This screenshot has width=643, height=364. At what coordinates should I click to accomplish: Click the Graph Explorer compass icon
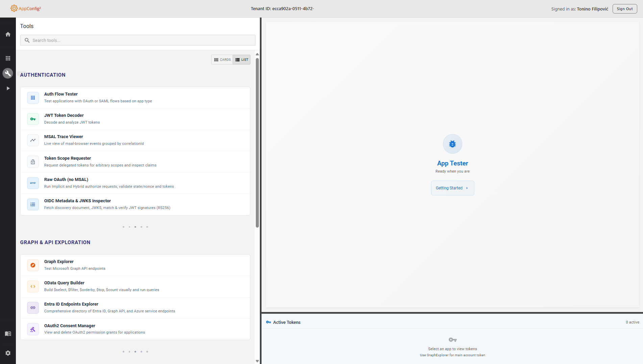pyautogui.click(x=33, y=265)
